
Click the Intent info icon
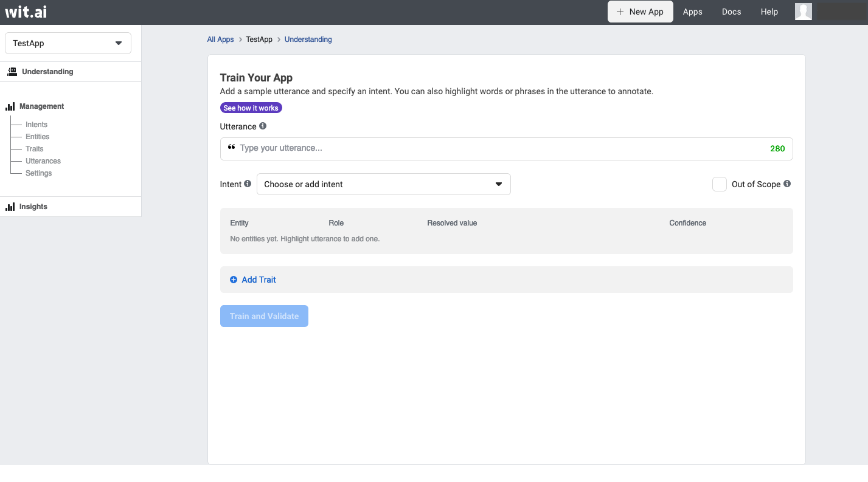pos(248,184)
